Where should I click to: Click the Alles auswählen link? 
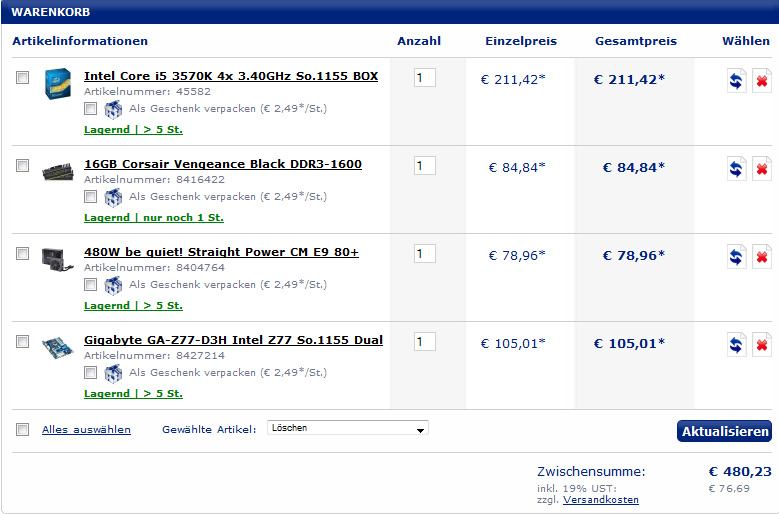86,430
